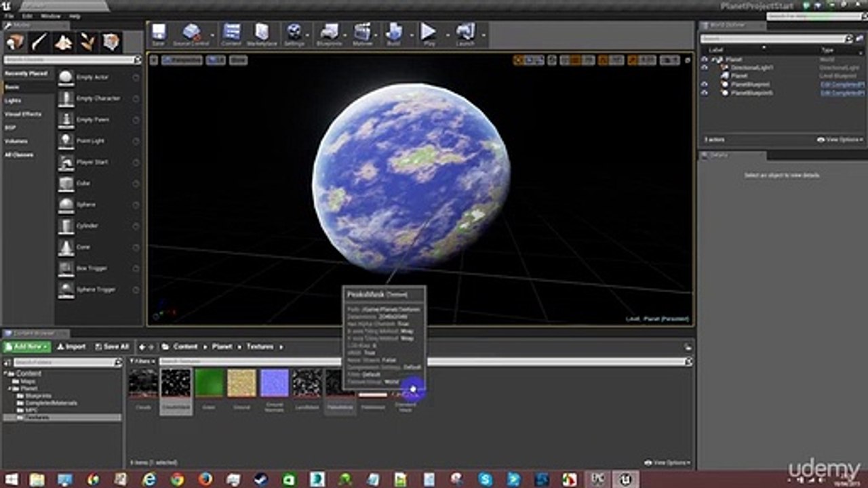Toggle visibility of DirectionalLight1
Screen dimensions: 868x488
704,68
